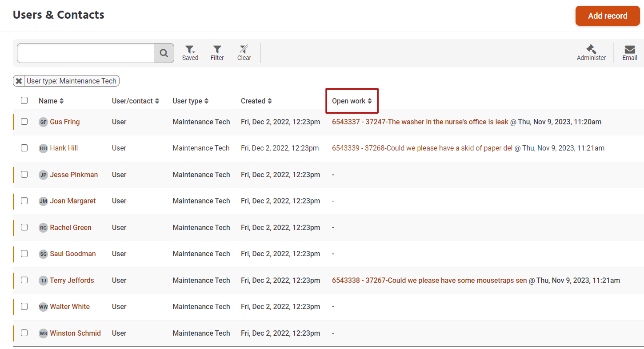Click the WS avatar for Winston Schmid

[x=43, y=333]
